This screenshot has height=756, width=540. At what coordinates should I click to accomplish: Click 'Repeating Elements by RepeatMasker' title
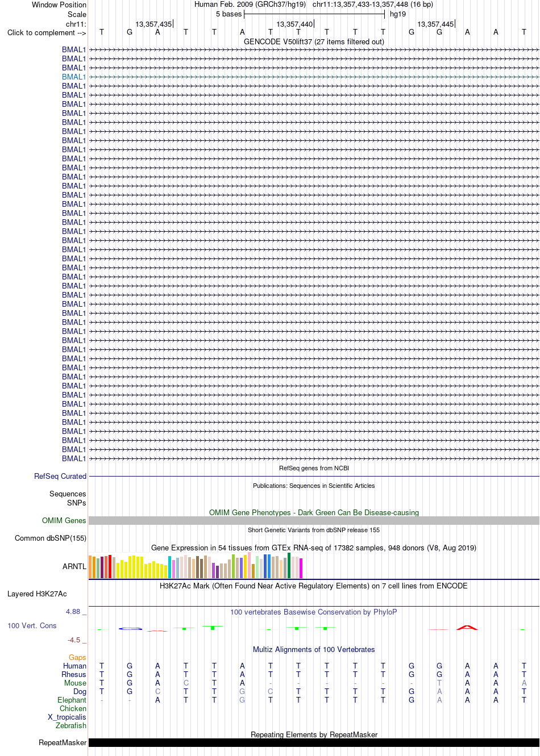pyautogui.click(x=314, y=734)
